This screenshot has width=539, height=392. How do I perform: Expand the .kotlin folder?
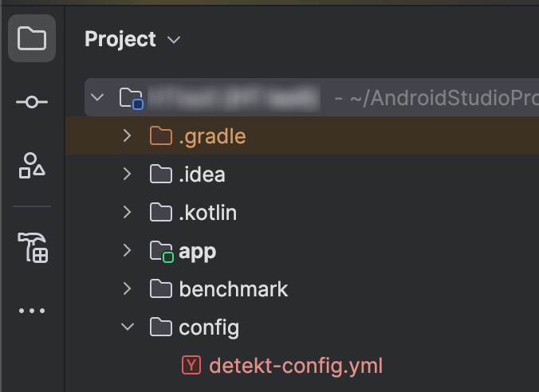click(128, 212)
